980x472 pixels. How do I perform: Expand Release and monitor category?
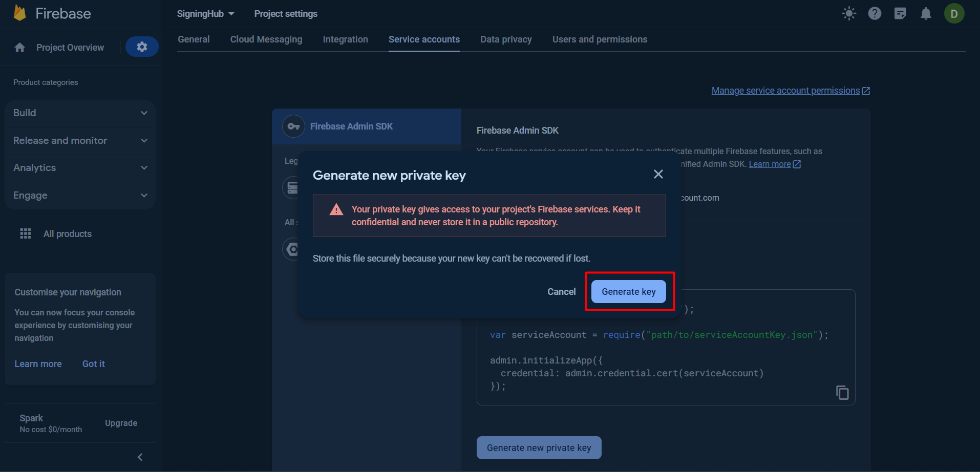80,140
